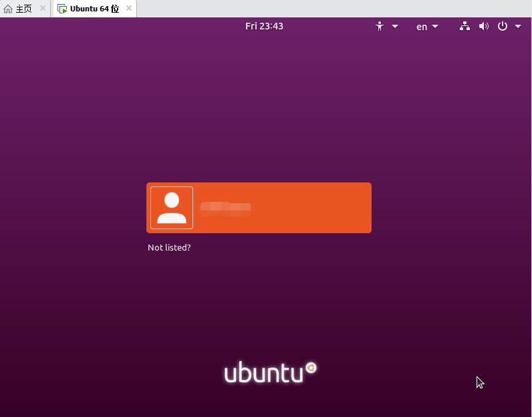Click the Ubuntu circle-of-friends logo symbol
The height and width of the screenshot is (417, 532).
point(311,368)
